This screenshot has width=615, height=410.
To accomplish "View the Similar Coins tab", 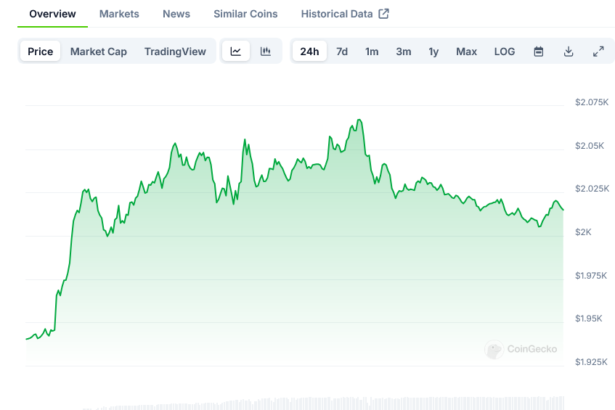I will [246, 14].
